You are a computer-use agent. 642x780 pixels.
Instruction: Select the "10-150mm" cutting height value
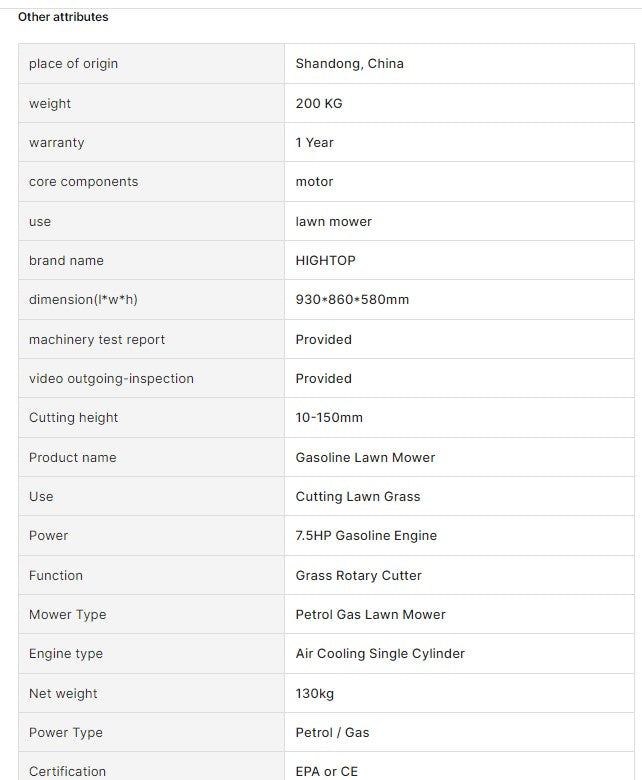(329, 418)
